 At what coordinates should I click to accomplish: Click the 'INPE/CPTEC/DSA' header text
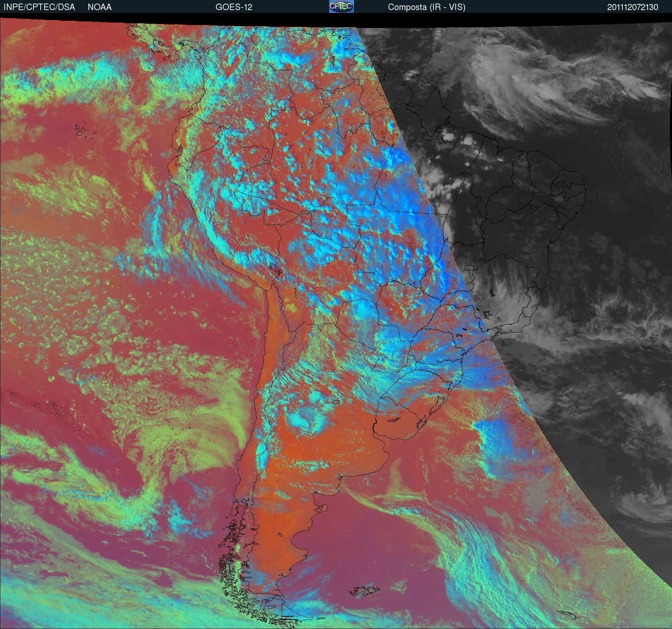click(39, 7)
